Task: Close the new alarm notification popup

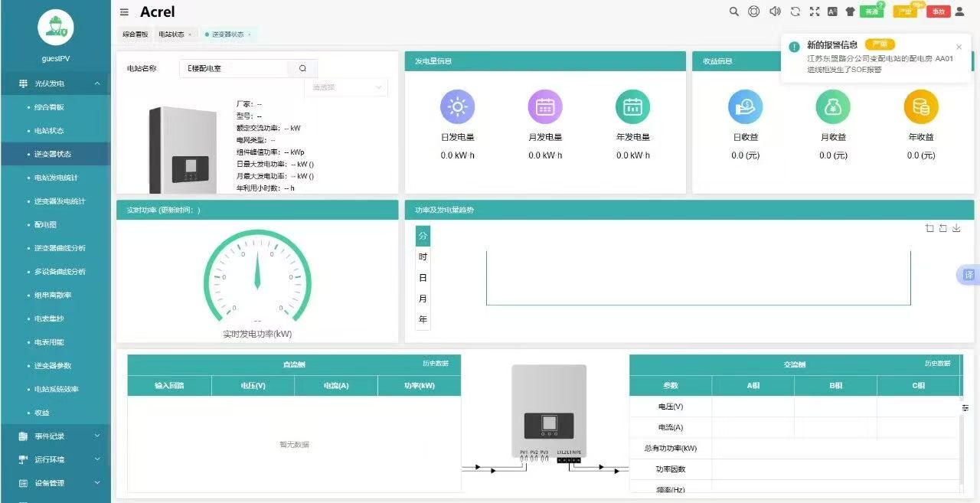Action: [x=959, y=47]
